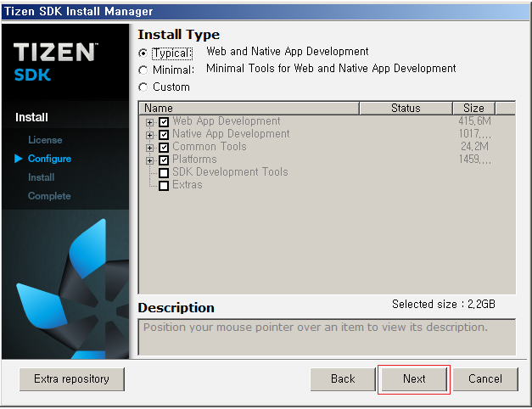Go back with the Back button

pyautogui.click(x=343, y=379)
